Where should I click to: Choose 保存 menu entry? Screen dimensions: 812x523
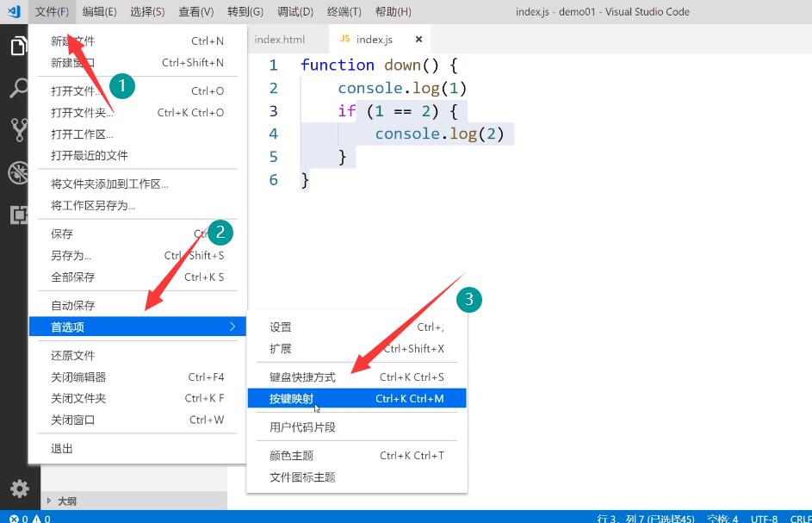[137, 233]
